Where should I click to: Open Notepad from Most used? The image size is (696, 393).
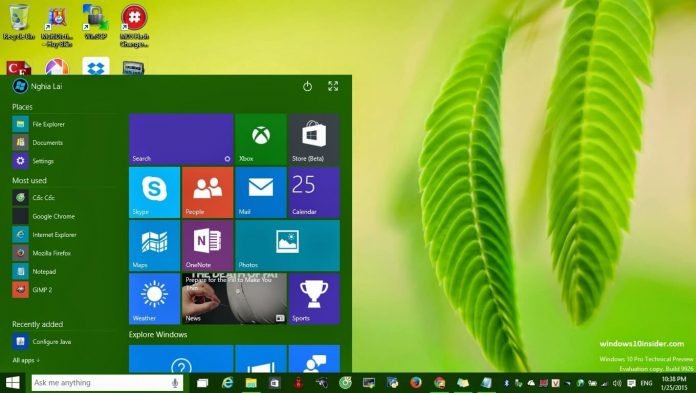(x=34, y=271)
